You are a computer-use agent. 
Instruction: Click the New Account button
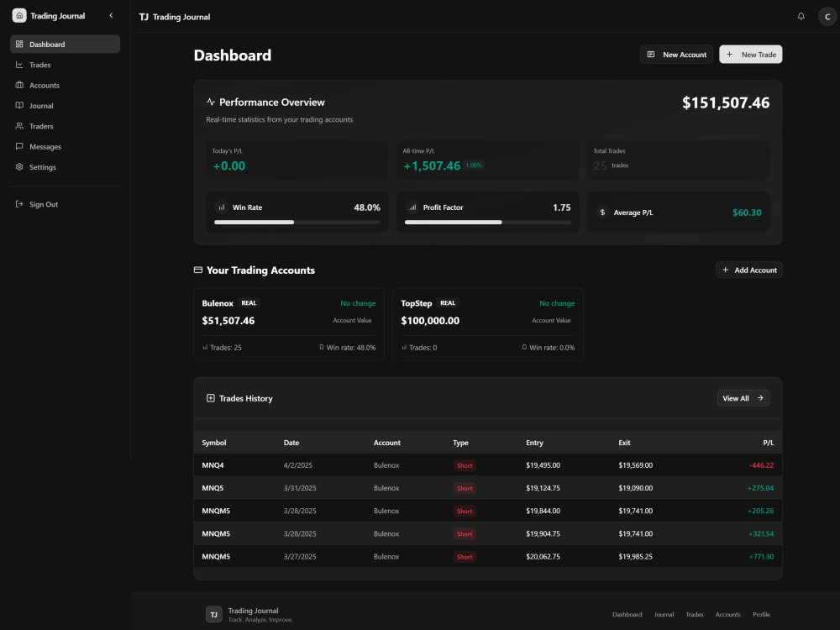point(676,54)
